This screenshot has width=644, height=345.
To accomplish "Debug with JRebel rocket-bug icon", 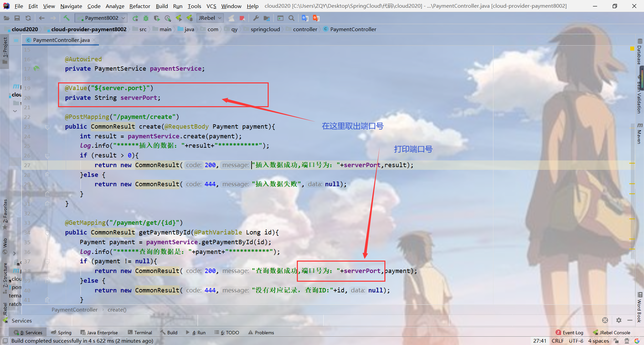I will (190, 18).
